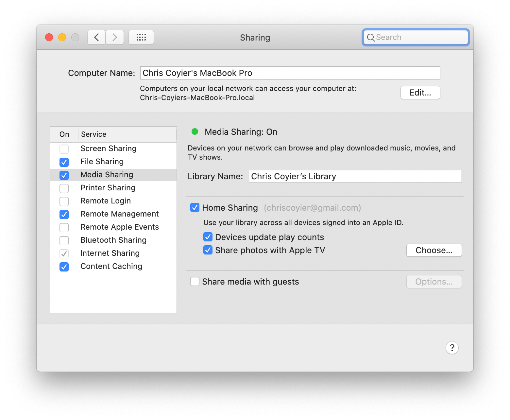The image size is (510, 420).
Task: Enable Bluetooth Sharing checkbox
Action: [x=64, y=240]
